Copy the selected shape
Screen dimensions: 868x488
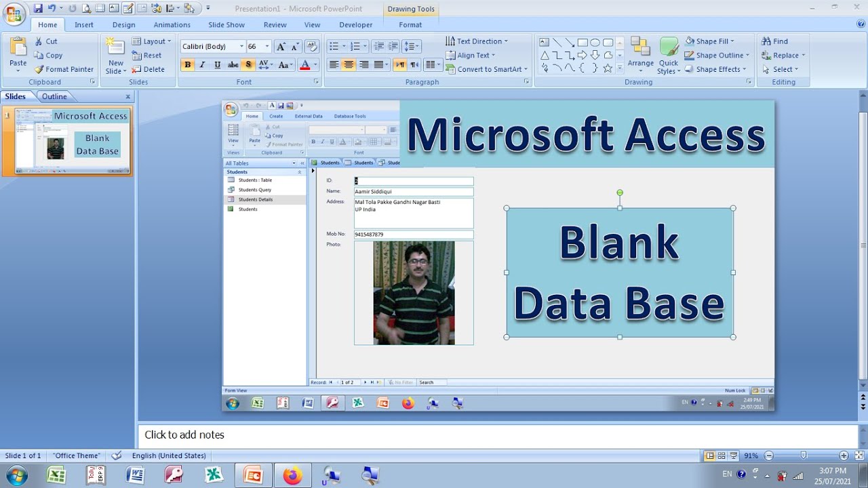(x=48, y=56)
